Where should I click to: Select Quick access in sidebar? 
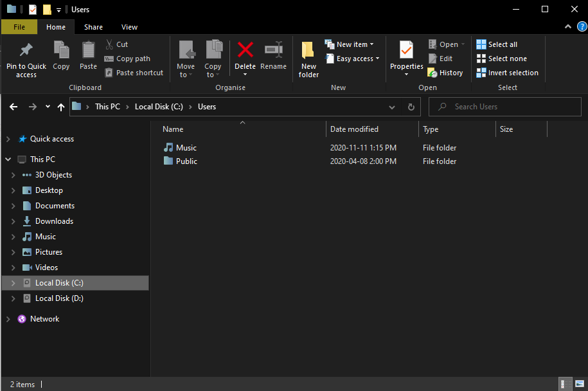(x=52, y=139)
